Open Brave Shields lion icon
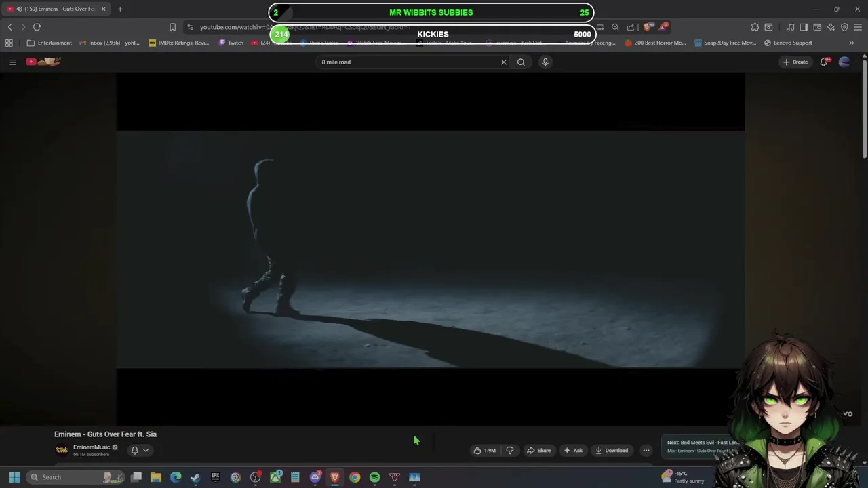 click(x=647, y=27)
